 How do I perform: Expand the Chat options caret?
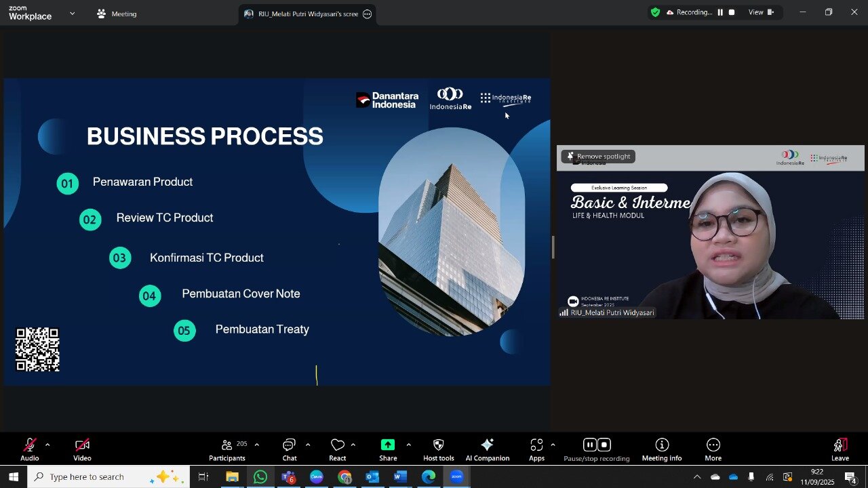point(308,445)
